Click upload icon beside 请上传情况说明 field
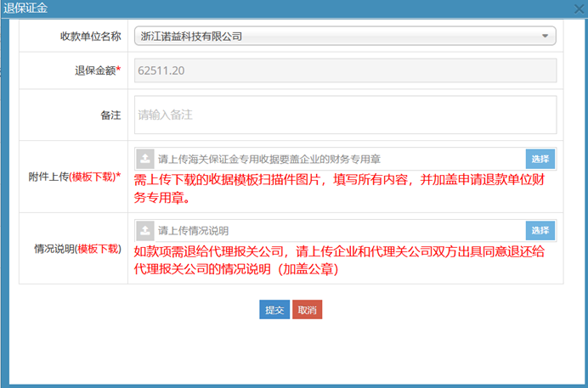588x388 pixels. [145, 231]
